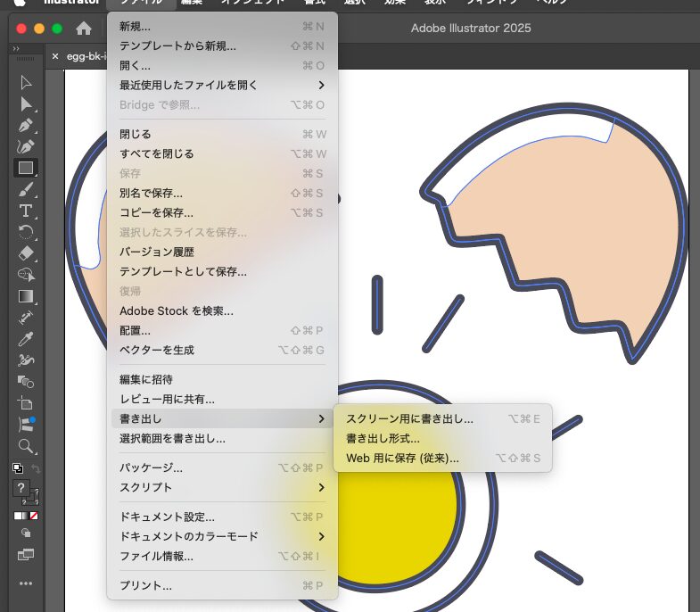Select the Type tool

[26, 211]
